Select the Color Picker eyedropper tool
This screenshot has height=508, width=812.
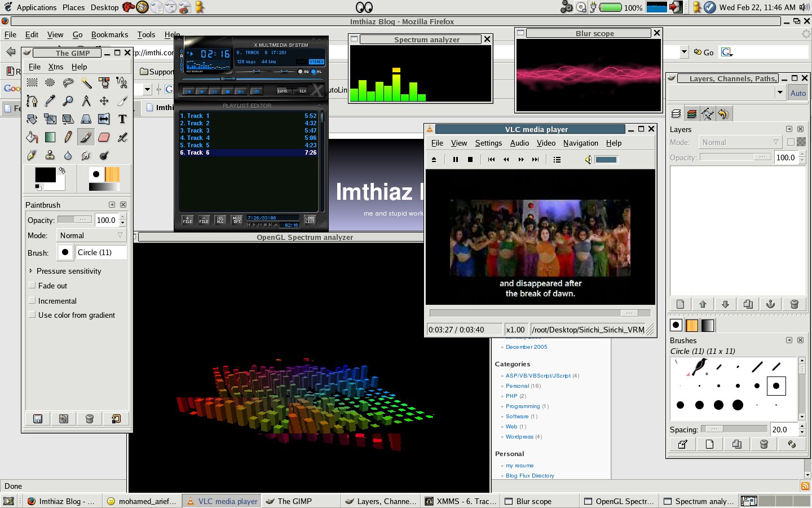click(50, 101)
